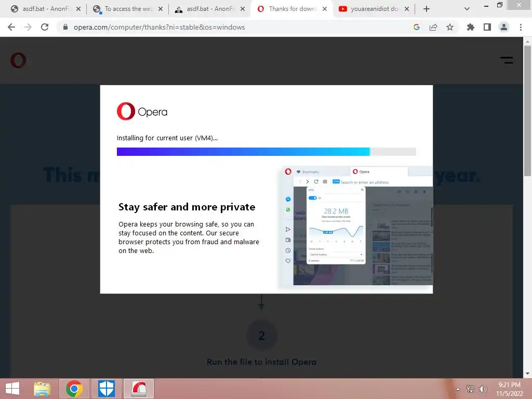Image resolution: width=532 pixels, height=399 pixels.
Task: Click the Chrome taskbar icon
Action: click(74, 389)
